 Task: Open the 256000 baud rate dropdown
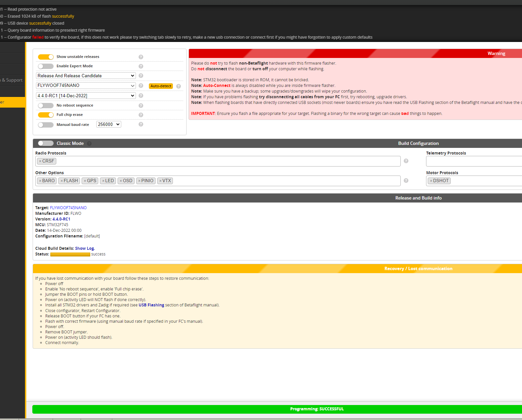click(109, 124)
